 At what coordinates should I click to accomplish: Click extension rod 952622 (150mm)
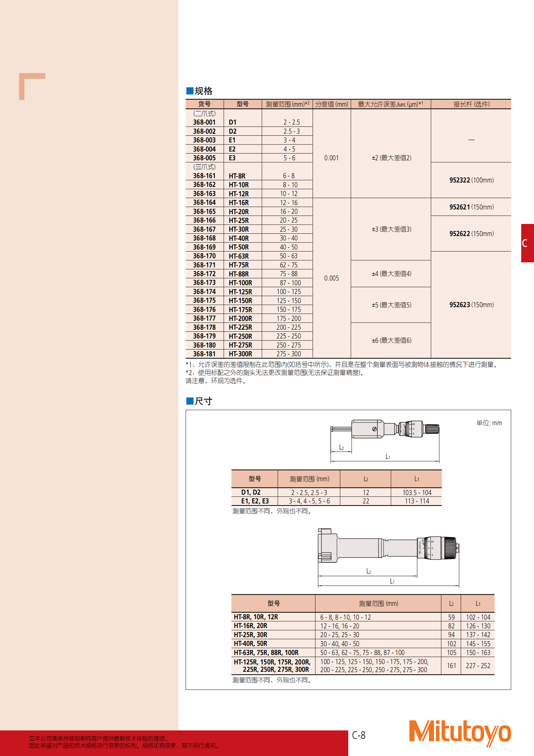point(471,234)
